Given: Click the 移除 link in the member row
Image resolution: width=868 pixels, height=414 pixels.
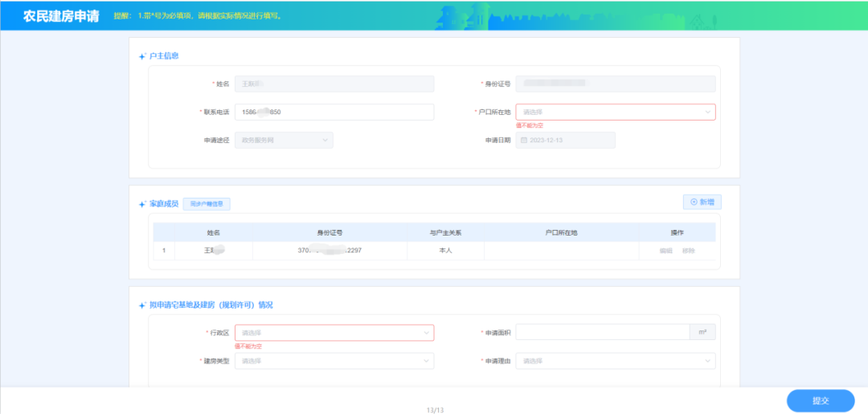Looking at the screenshot, I should point(689,251).
